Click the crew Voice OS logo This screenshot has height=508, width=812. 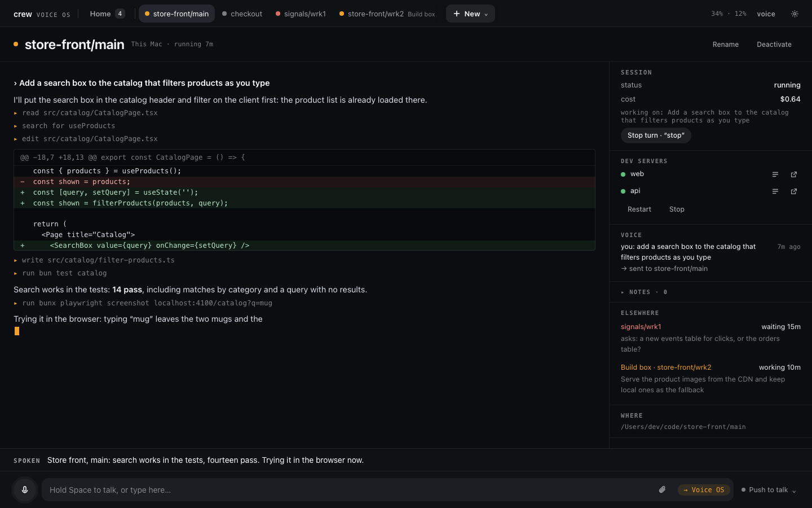coord(42,14)
